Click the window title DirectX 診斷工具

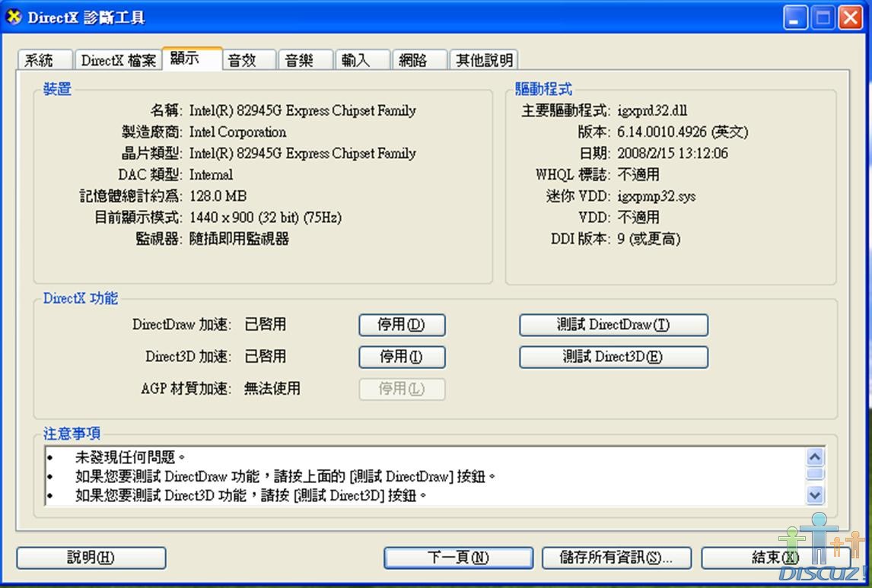[86, 17]
